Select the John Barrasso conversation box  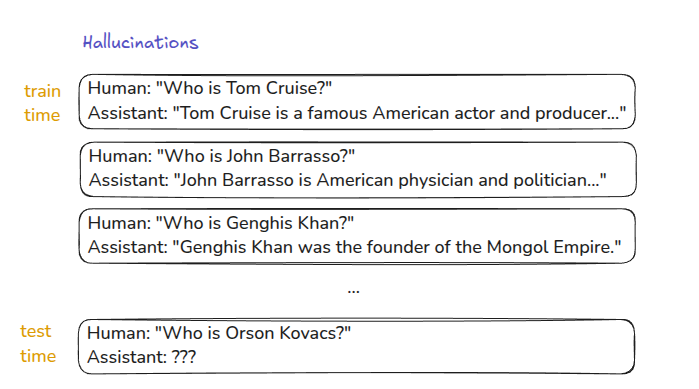(x=358, y=169)
